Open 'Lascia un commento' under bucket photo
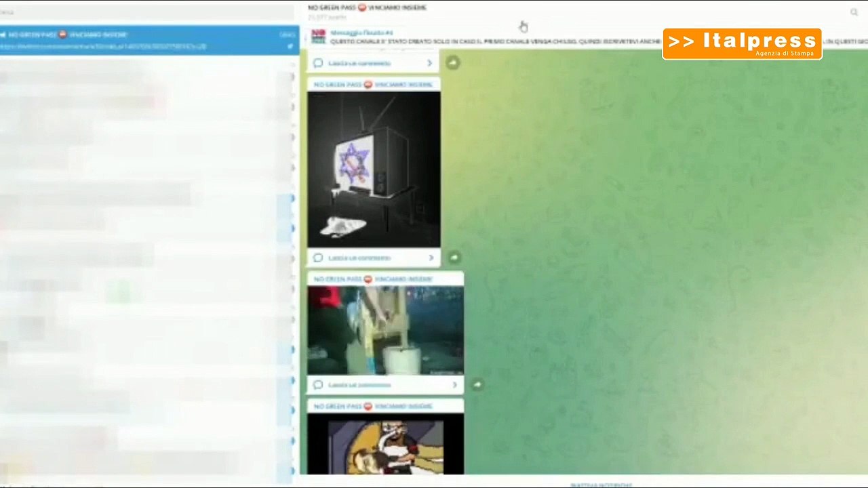 pos(359,385)
